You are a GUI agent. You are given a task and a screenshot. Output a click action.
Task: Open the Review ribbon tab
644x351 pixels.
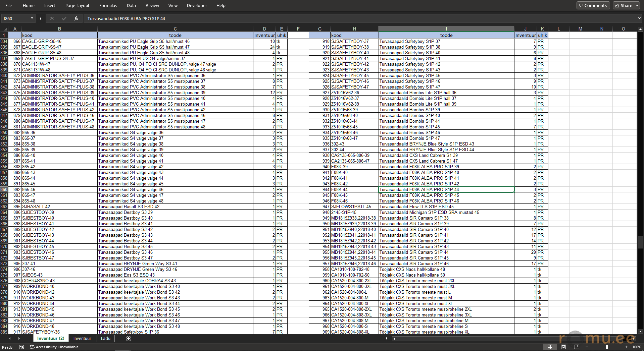(152, 5)
